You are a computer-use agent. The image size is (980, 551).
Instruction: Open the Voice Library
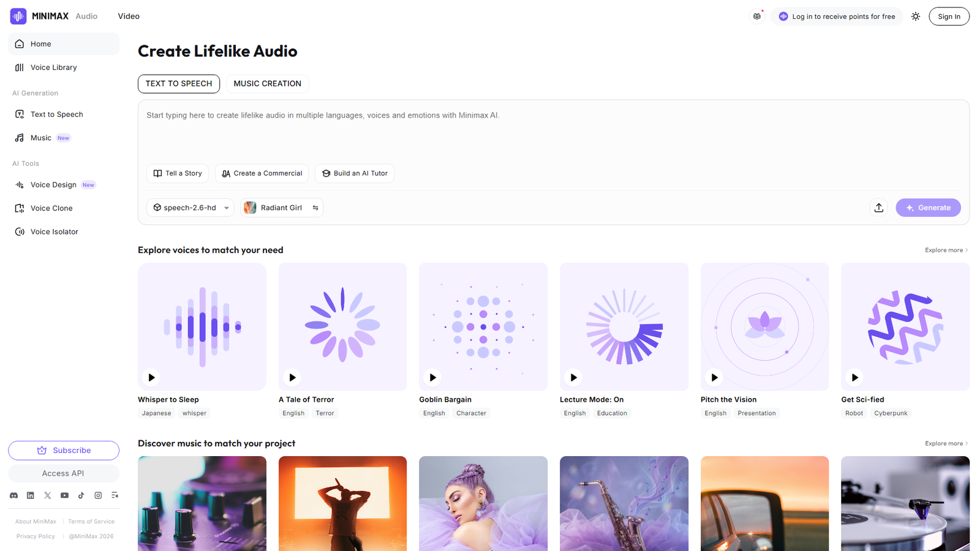click(x=53, y=67)
